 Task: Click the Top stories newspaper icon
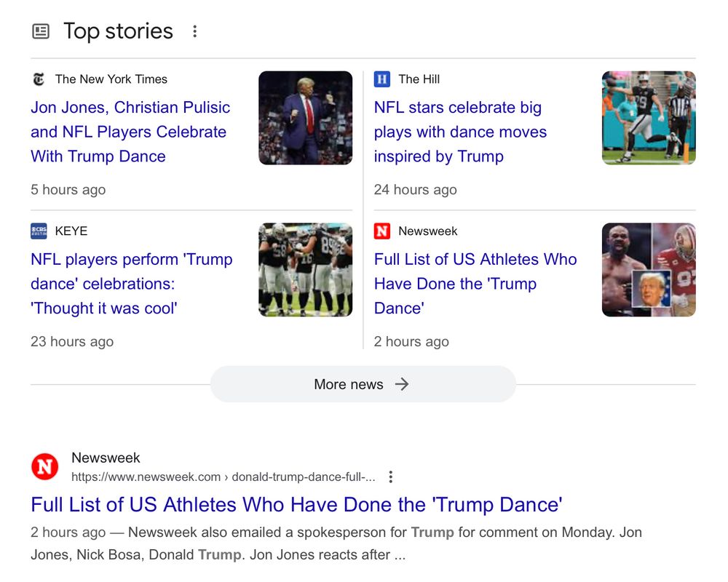tap(41, 31)
